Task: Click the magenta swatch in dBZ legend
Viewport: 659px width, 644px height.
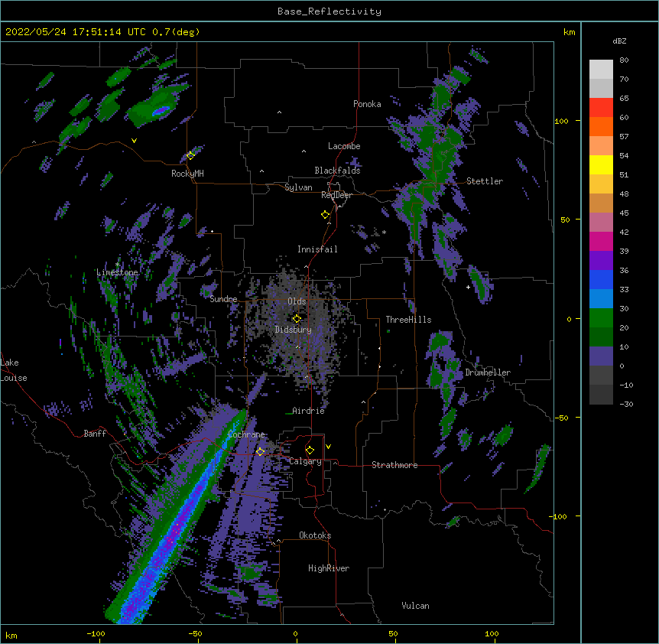Action: (601, 241)
